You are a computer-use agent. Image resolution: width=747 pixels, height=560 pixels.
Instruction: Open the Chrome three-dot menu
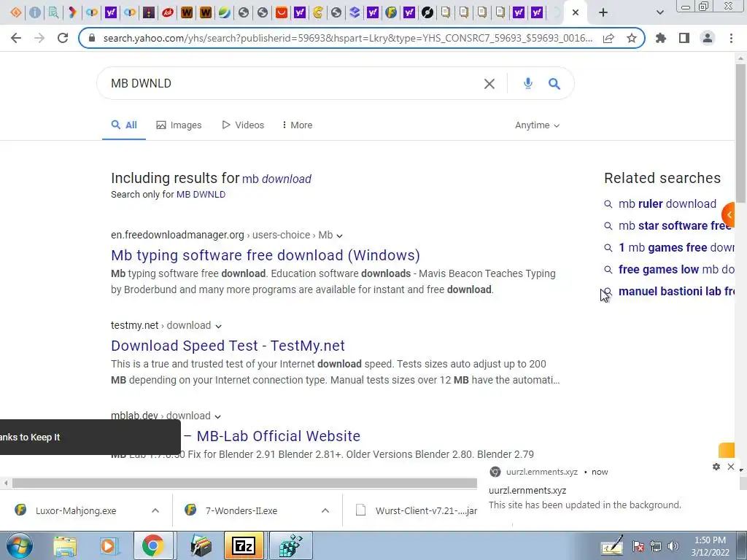tap(731, 38)
